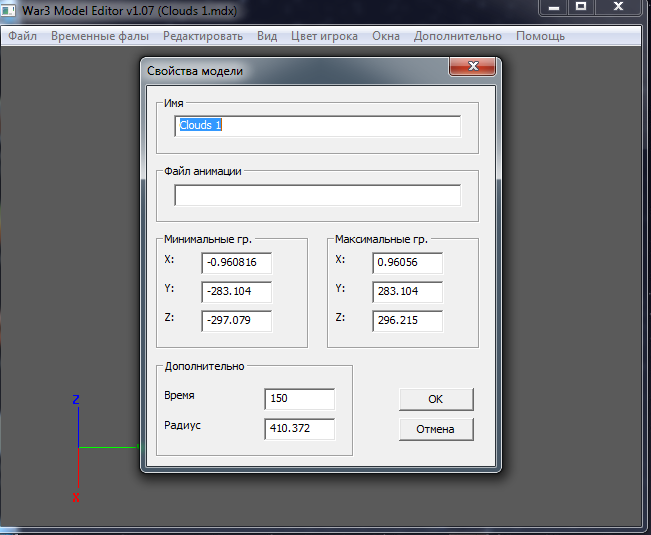Open the Временные фалы menu
Viewport: 651px width, 535px height.
coord(100,36)
